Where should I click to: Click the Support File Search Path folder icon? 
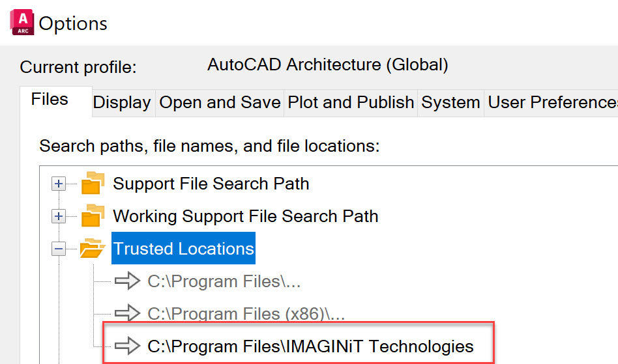[x=93, y=184]
